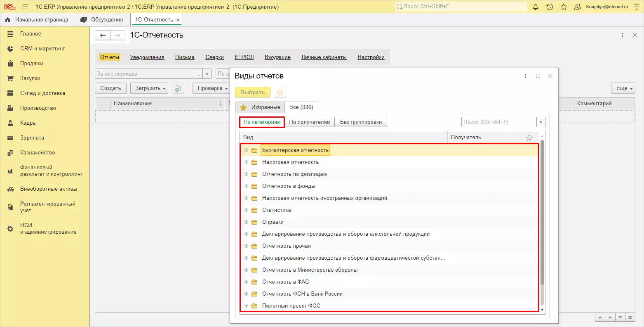Switch to the Избранные tab
The height and width of the screenshot is (327, 644).
tap(261, 107)
